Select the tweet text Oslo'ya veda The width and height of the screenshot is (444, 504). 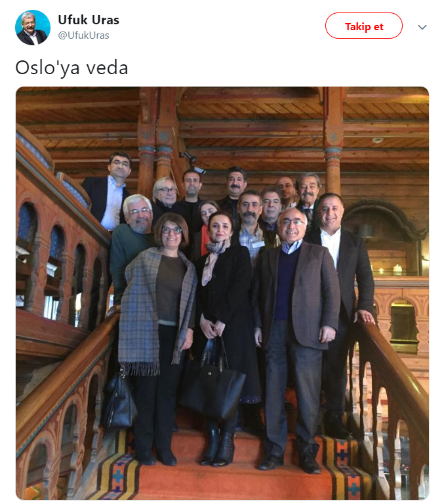71,68
